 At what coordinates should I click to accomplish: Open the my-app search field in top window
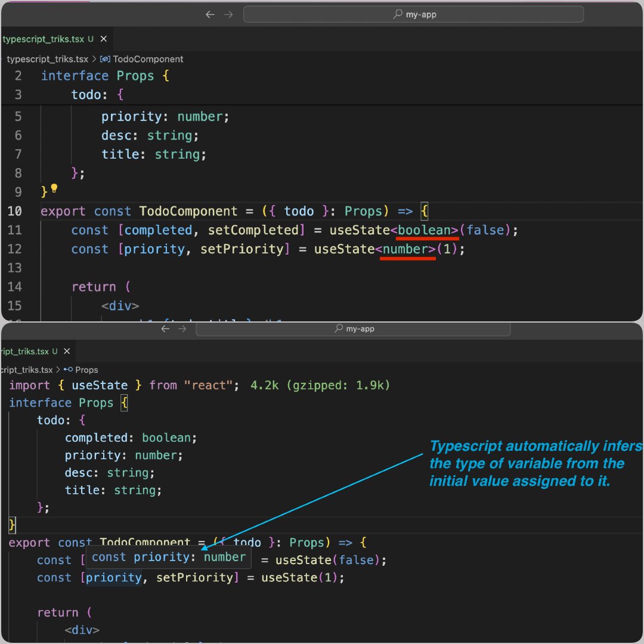tap(413, 14)
